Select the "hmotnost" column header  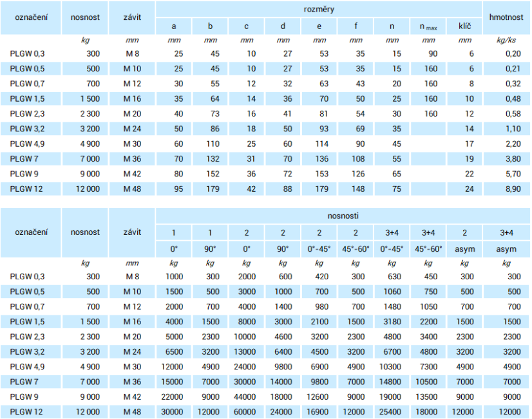[506, 17]
